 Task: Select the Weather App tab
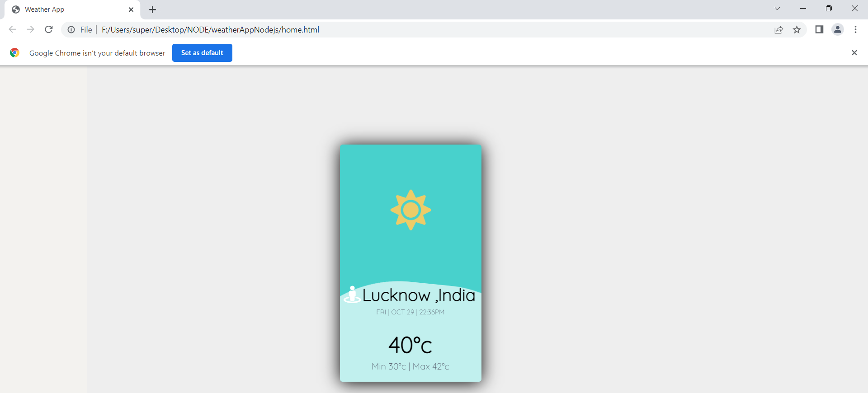coord(68,9)
